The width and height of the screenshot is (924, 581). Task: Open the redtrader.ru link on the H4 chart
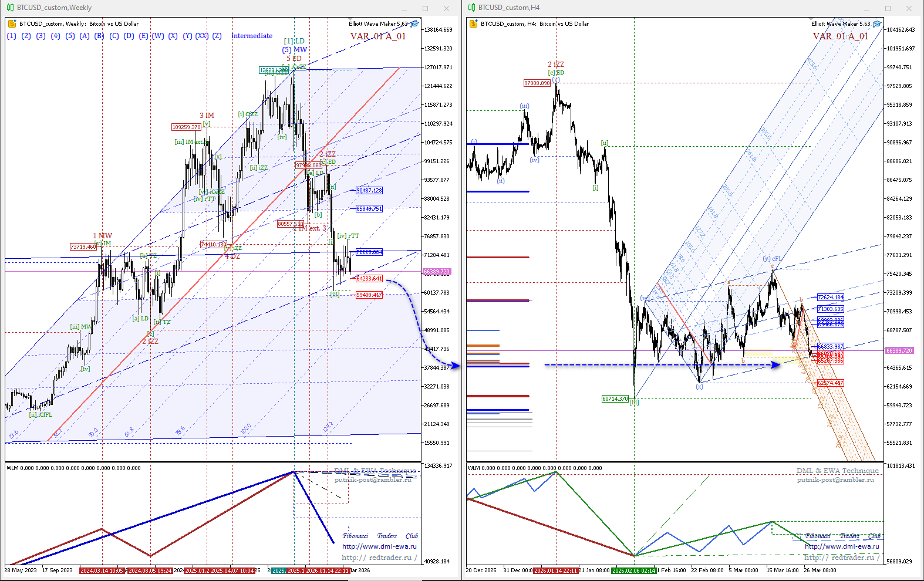click(842, 558)
